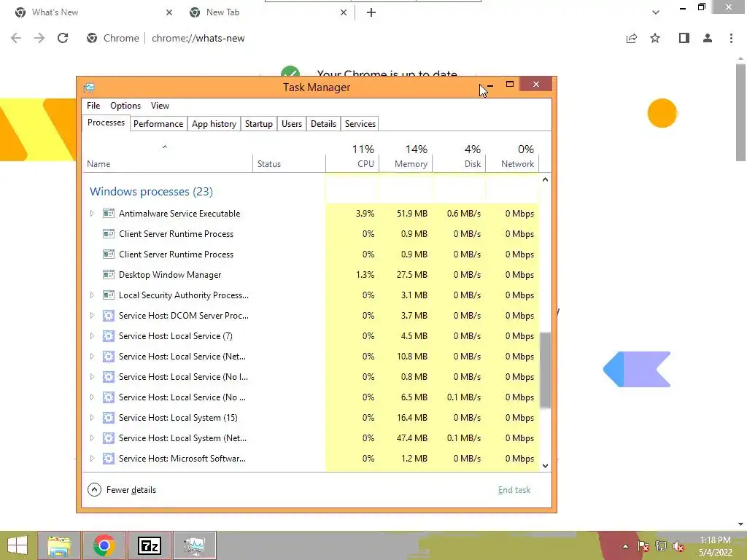Screen dimensions: 747x560
Task: Expand Antimalware Service Executable process
Action: tap(92, 214)
